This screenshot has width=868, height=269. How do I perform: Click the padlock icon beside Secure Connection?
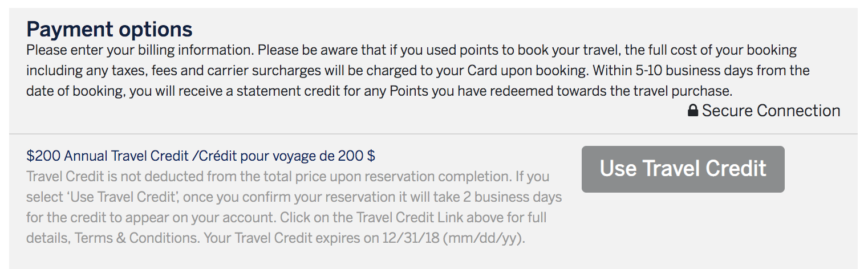click(693, 111)
